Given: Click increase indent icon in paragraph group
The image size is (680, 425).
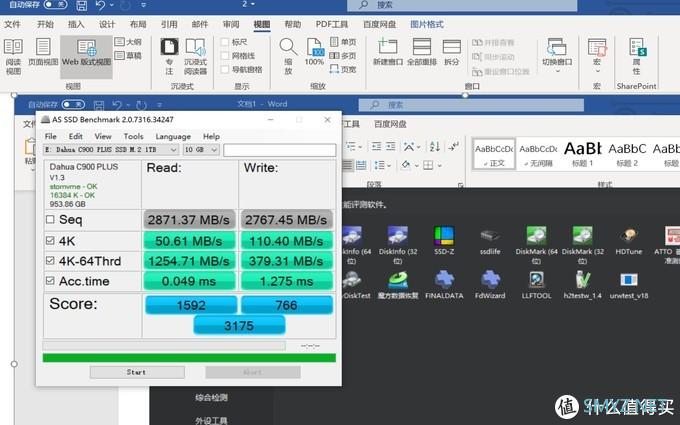Looking at the screenshot, I should coord(391,147).
